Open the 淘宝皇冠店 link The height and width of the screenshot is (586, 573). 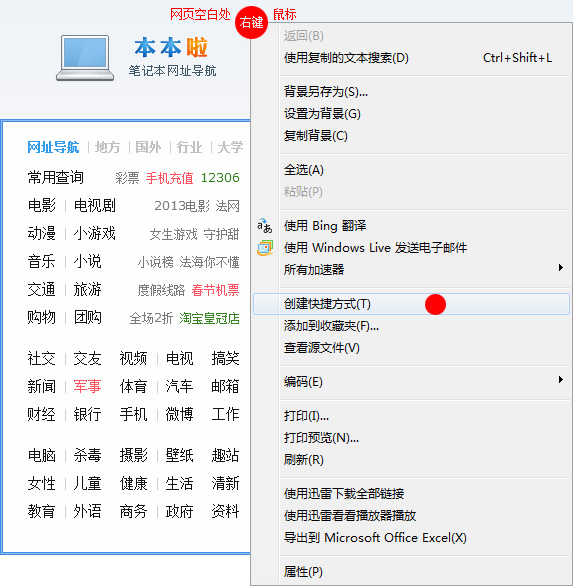[209, 318]
